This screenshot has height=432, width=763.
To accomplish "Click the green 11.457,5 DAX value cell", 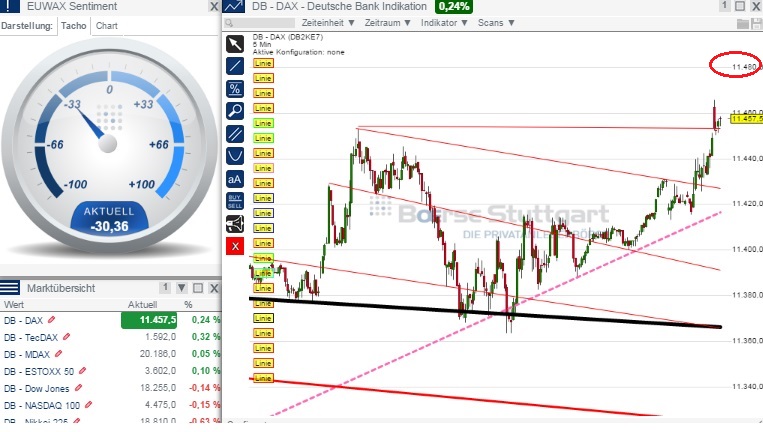I will click(x=149, y=320).
